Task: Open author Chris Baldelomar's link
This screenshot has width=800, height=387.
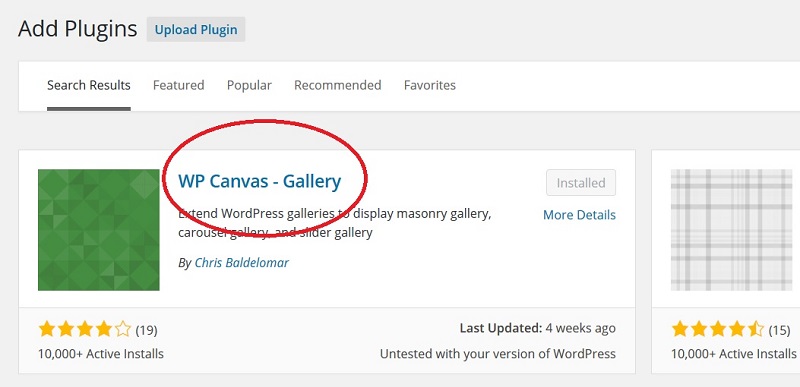Action: click(241, 263)
